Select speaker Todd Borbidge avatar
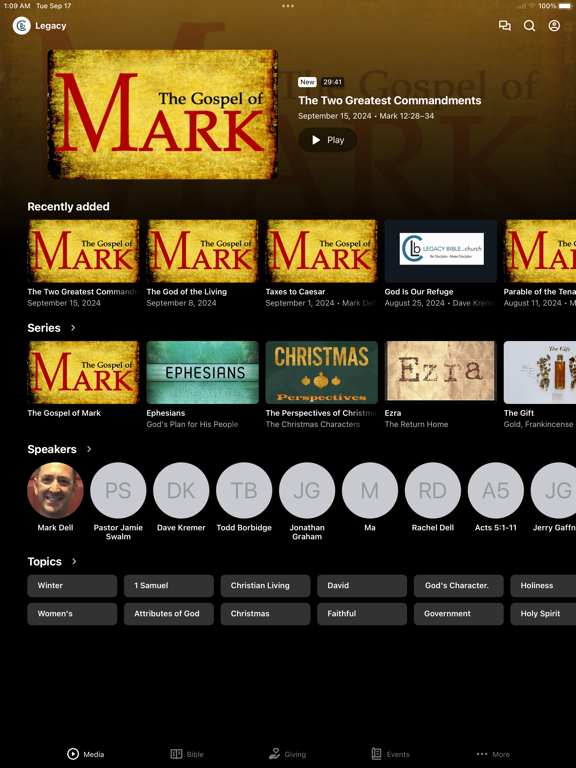Screen dimensions: 576x768 pos(244,490)
